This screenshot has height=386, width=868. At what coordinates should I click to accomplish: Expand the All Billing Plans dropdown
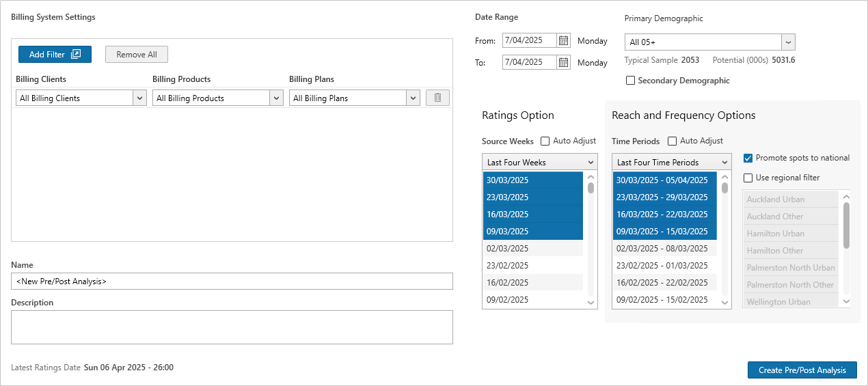pyautogui.click(x=413, y=98)
